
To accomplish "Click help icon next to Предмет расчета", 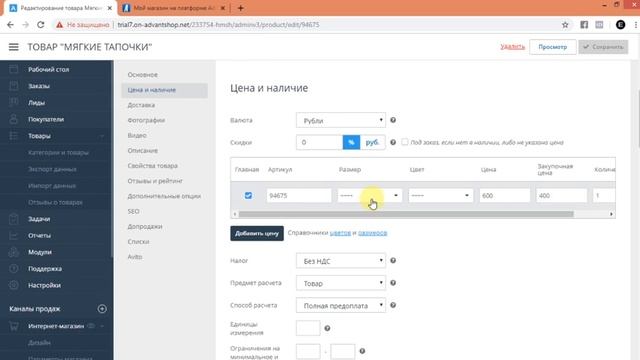I will (x=393, y=282).
